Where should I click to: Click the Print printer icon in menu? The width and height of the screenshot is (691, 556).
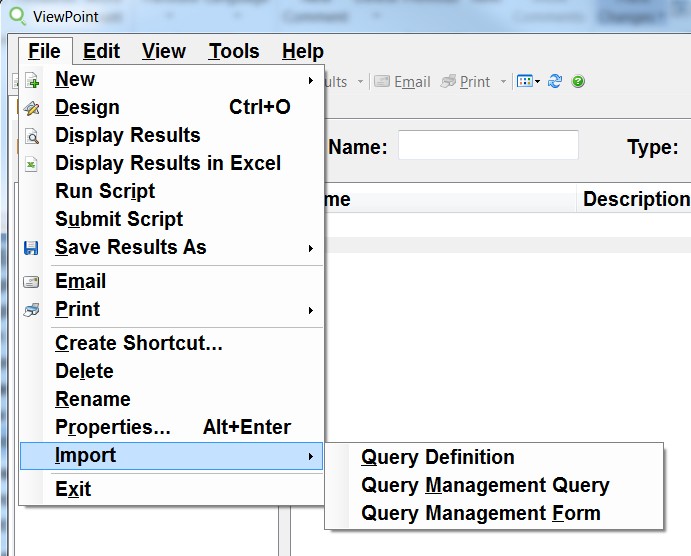[31, 310]
